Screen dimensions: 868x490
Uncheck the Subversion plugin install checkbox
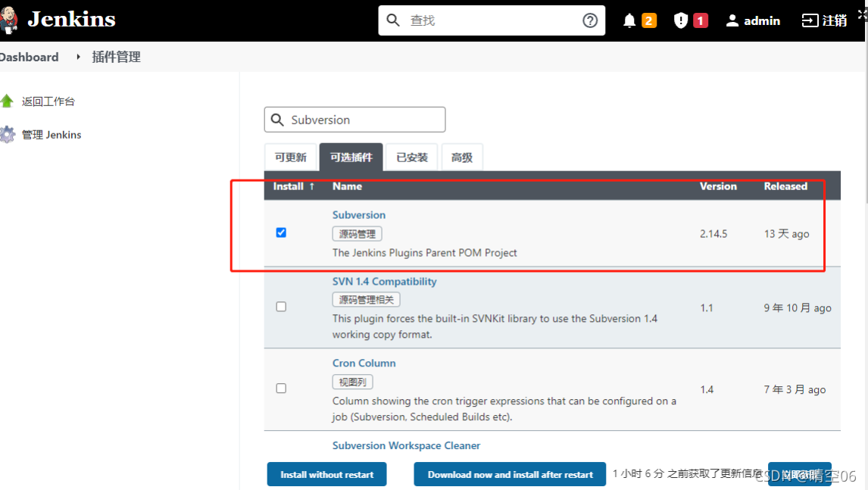281,233
